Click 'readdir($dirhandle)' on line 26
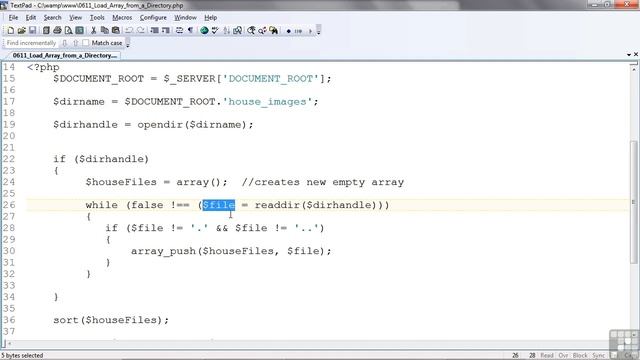This screenshot has width=640, height=360. point(316,205)
